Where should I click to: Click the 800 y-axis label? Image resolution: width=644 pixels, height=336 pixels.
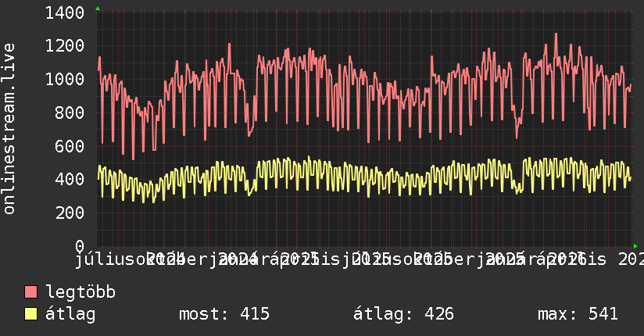tap(70, 113)
